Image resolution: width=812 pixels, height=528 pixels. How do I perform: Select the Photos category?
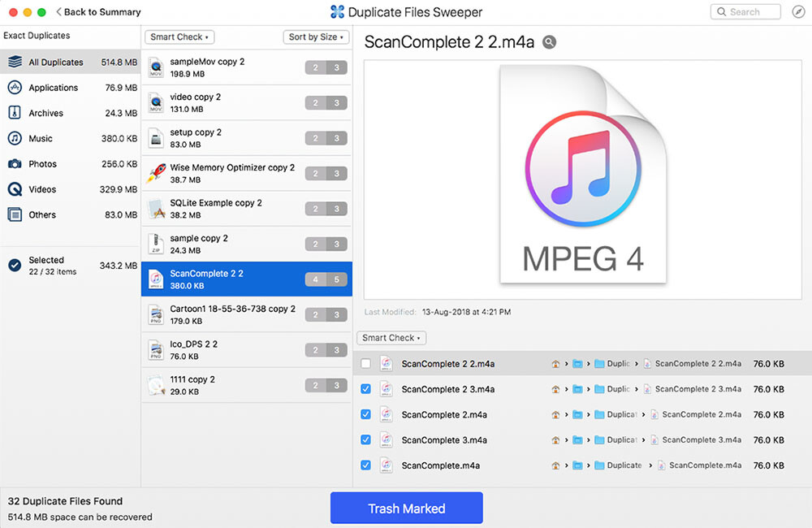71,164
